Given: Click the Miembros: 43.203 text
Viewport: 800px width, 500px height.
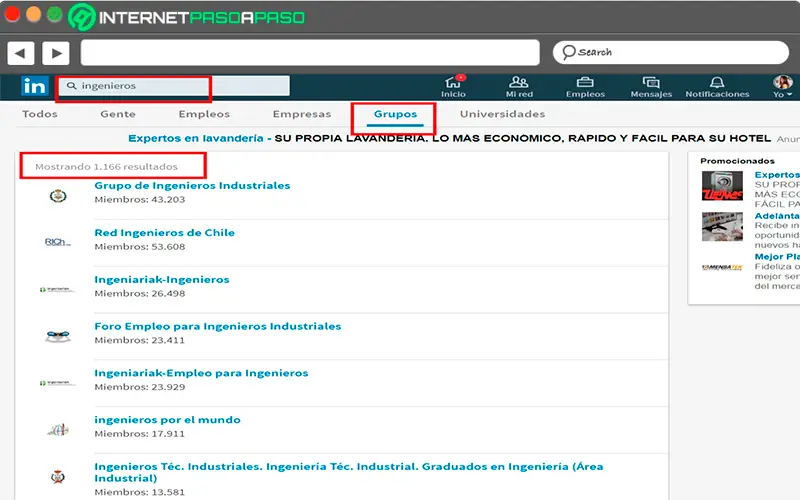Looking at the screenshot, I should point(140,199).
